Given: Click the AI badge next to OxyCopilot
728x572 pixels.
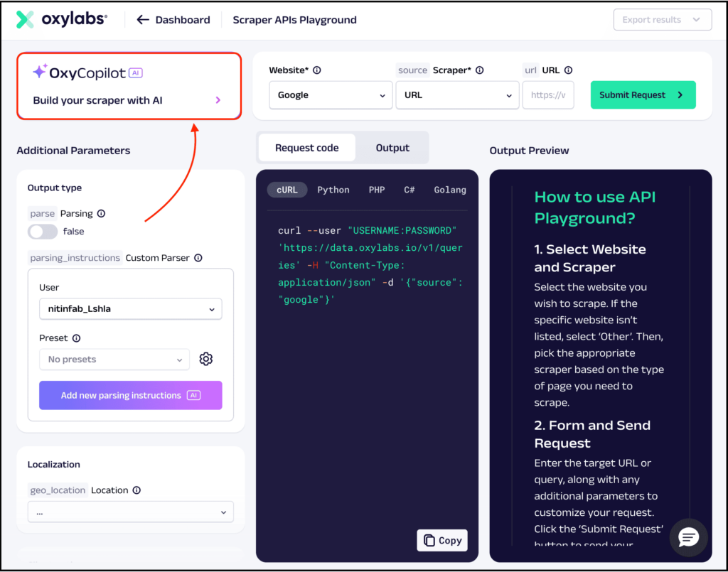Looking at the screenshot, I should 136,73.
